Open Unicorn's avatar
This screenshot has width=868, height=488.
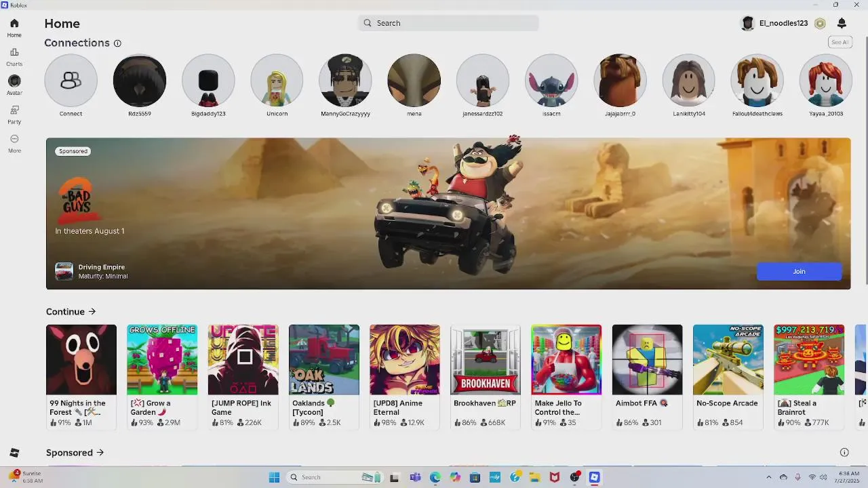[x=277, y=81]
